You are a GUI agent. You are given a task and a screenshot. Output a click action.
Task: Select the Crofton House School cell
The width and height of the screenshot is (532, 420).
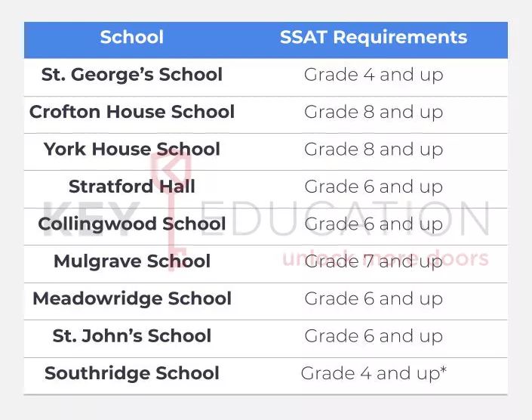point(131,112)
